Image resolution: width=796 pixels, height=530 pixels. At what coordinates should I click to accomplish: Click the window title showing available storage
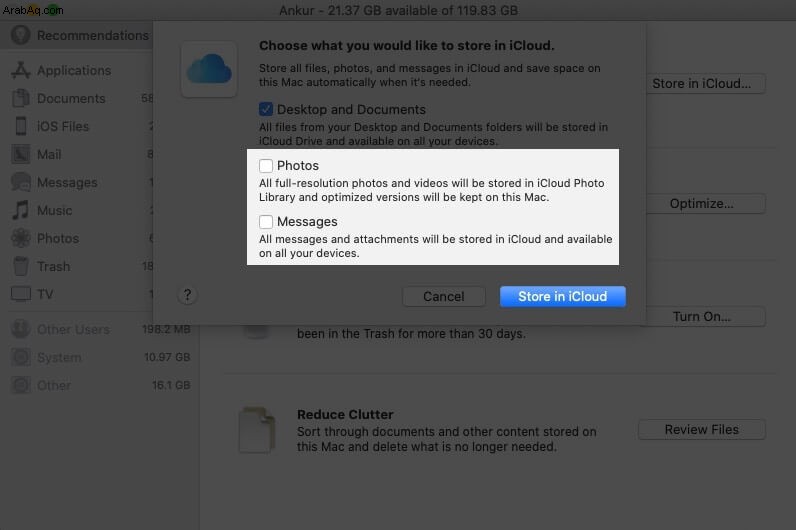399,11
